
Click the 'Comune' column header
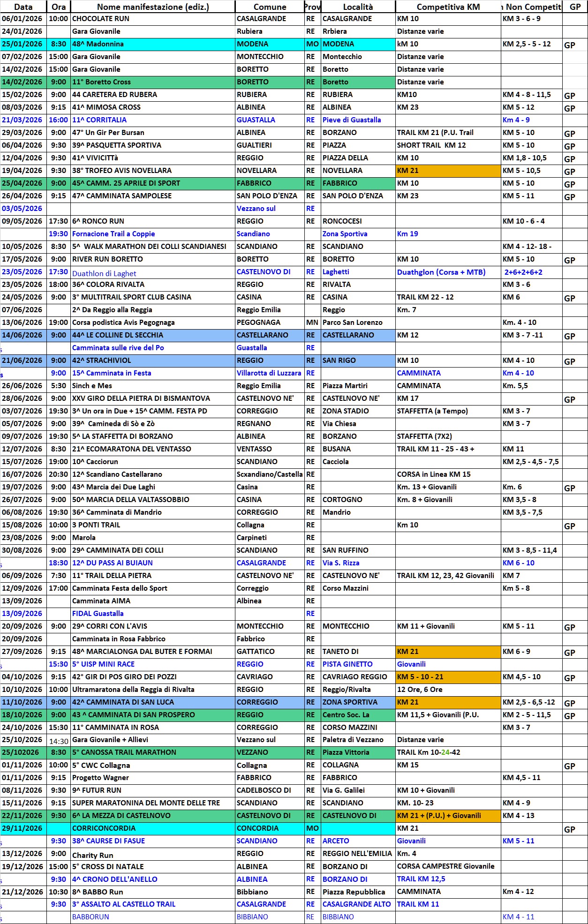tap(270, 7)
